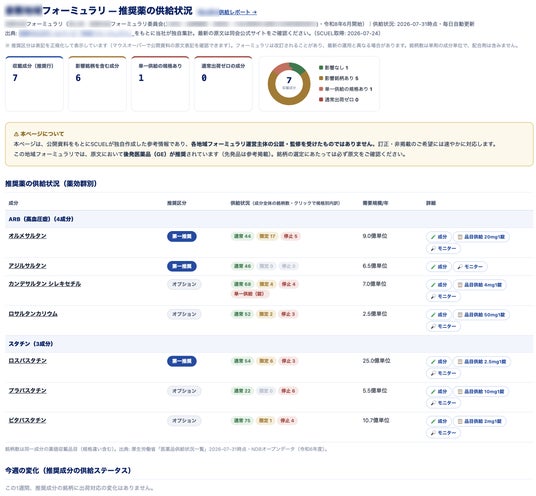536x496 pixels.
Task: Click the 需要規模/年 column header
Action: coord(375,203)
